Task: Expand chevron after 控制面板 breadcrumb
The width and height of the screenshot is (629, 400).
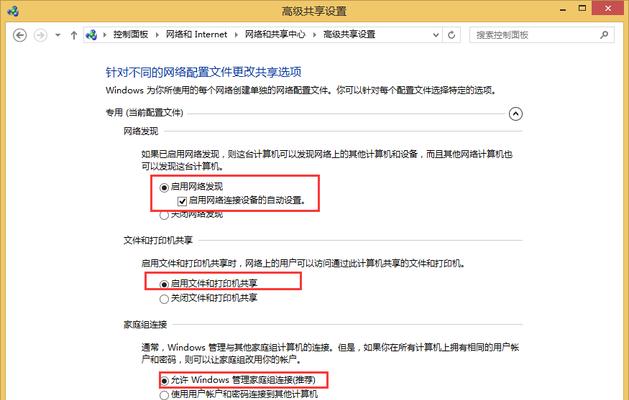Action: coord(157,35)
